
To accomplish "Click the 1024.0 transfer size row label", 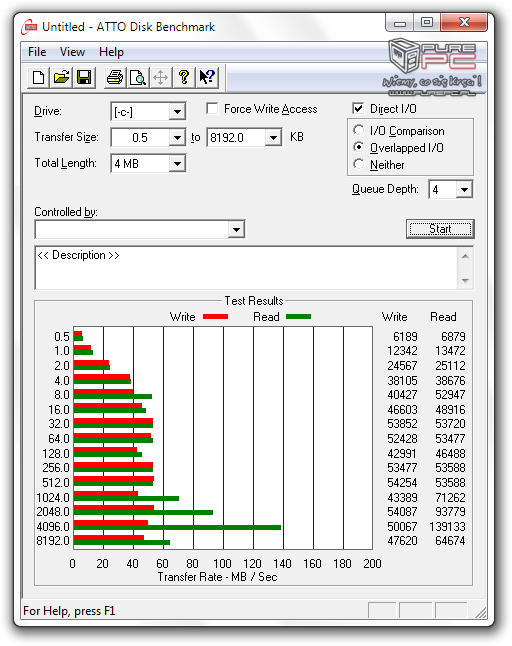I will tap(53, 498).
